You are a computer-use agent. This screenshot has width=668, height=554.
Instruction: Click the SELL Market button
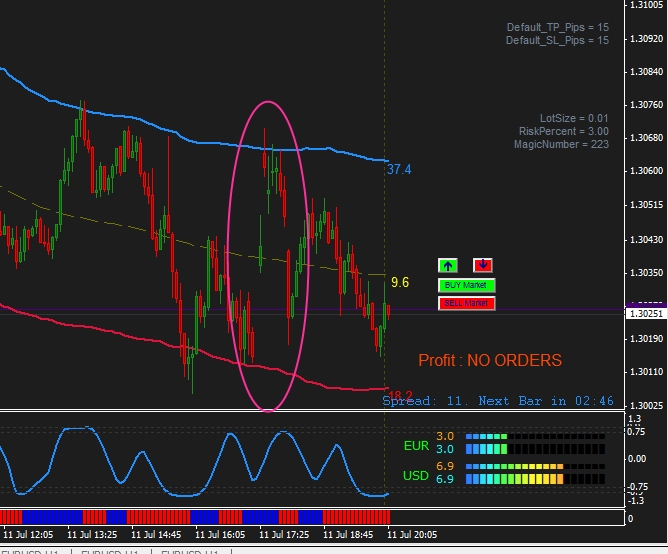[x=466, y=303]
